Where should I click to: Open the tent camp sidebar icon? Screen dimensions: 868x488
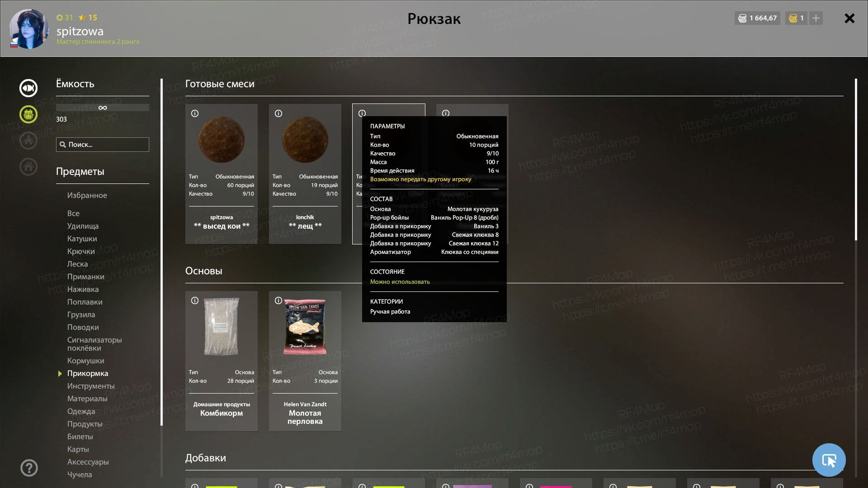pos(28,141)
